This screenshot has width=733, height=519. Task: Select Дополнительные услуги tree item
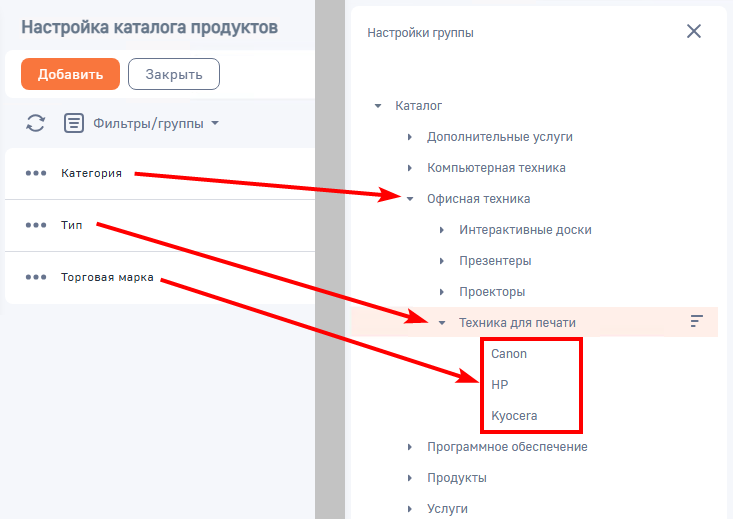[500, 137]
